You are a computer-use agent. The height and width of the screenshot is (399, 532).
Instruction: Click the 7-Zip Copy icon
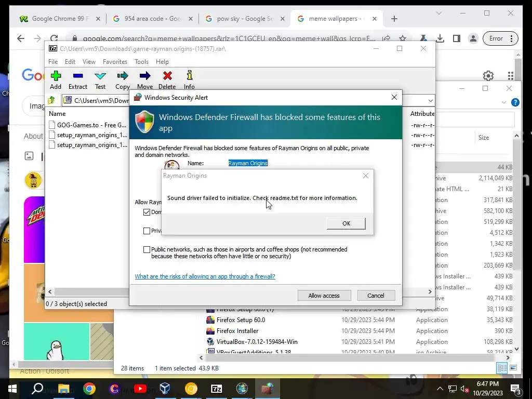(x=123, y=80)
